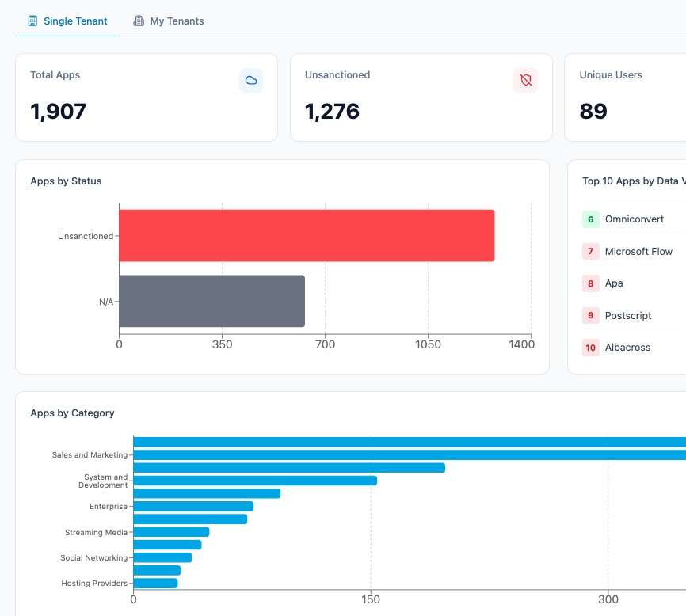686x616 pixels.
Task: Click the red rank 10 badge
Action: 591,348
